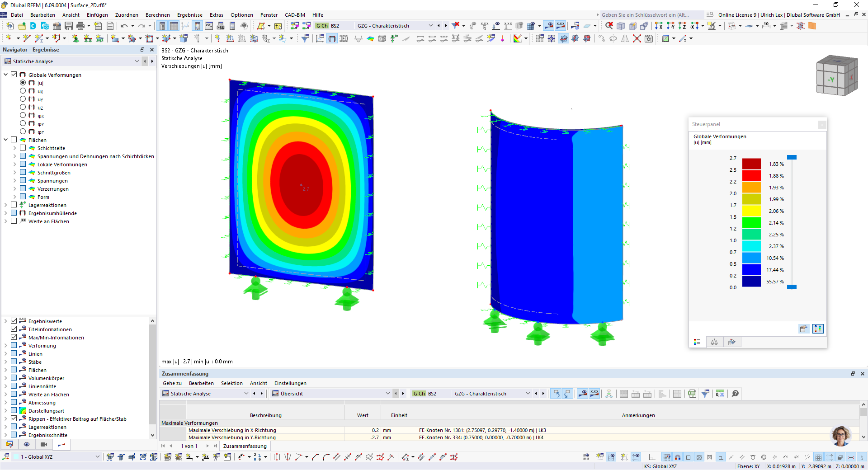Viewport: 868px width, 470px height.
Task: Click Gehe zu in summary panel menu
Action: 172,383
